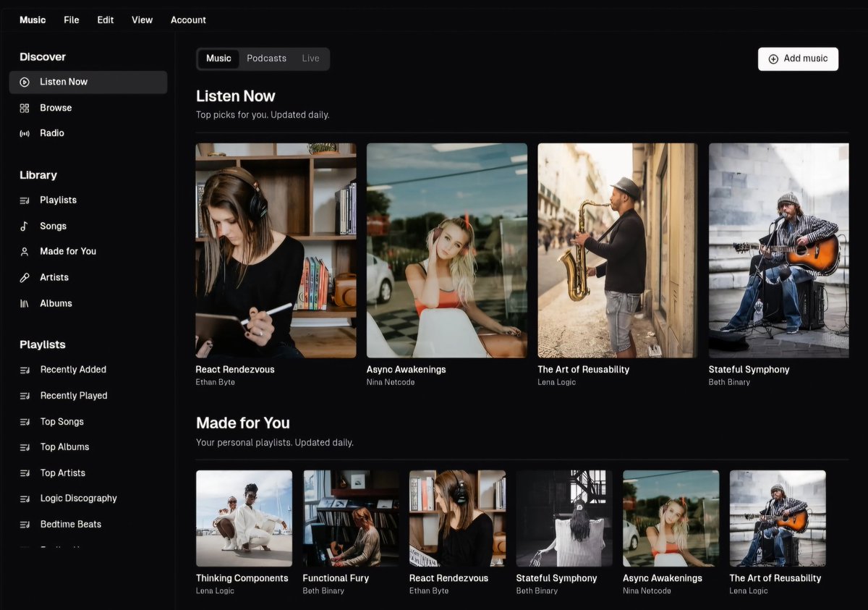Open the Music menu in menu bar
This screenshot has height=610, width=868.
33,20
